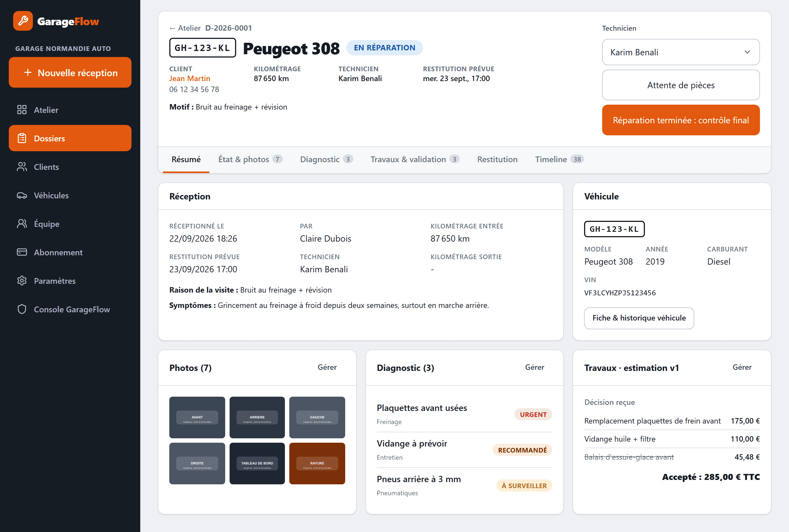
Task: Go back via the ← Atelier link
Action: (185, 28)
